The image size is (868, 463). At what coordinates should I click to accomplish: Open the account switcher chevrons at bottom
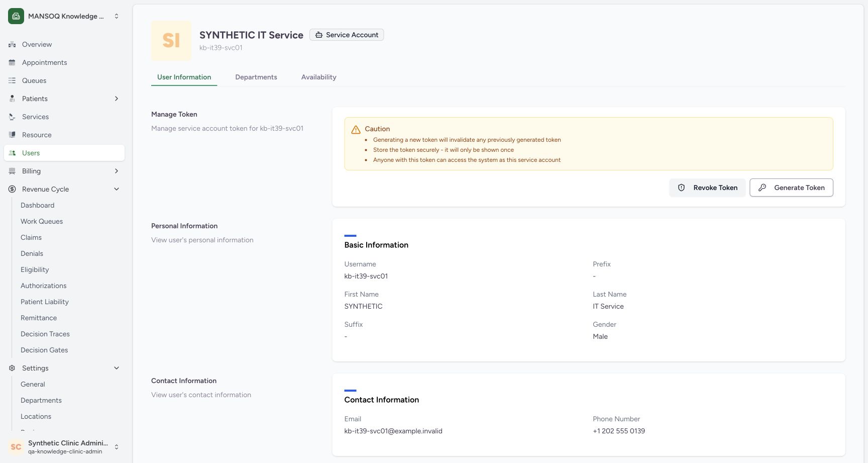[117, 447]
